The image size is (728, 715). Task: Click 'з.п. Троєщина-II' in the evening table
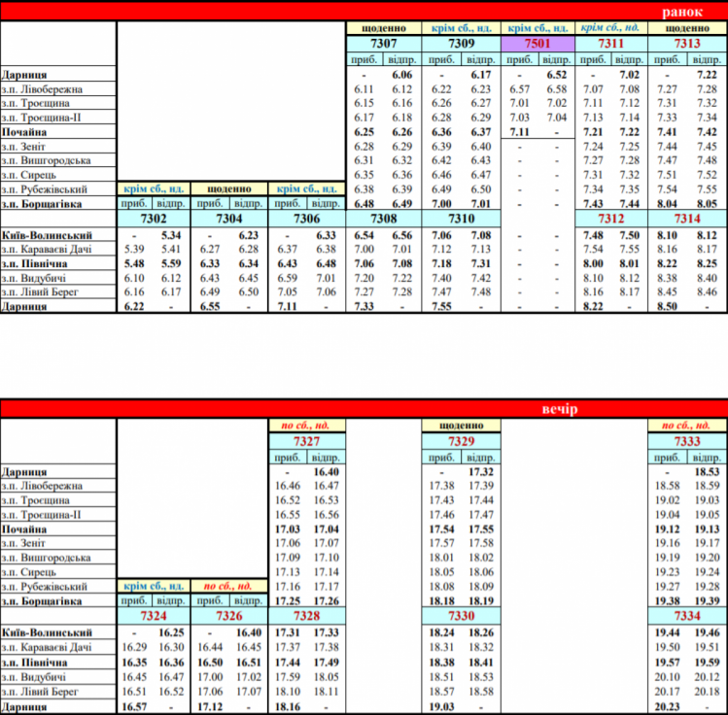click(41, 515)
